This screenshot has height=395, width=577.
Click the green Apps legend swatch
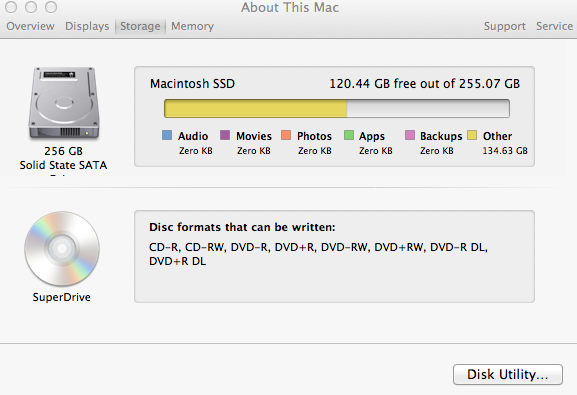[x=348, y=135]
